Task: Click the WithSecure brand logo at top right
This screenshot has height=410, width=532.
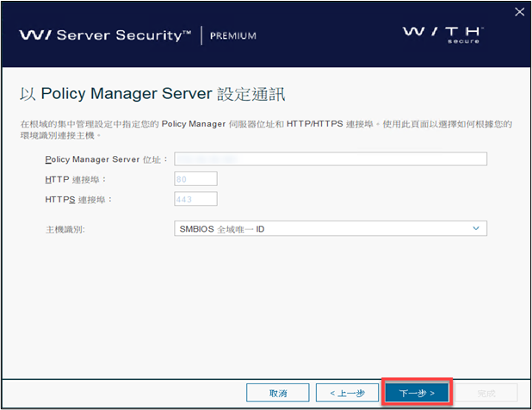Action: point(443,34)
